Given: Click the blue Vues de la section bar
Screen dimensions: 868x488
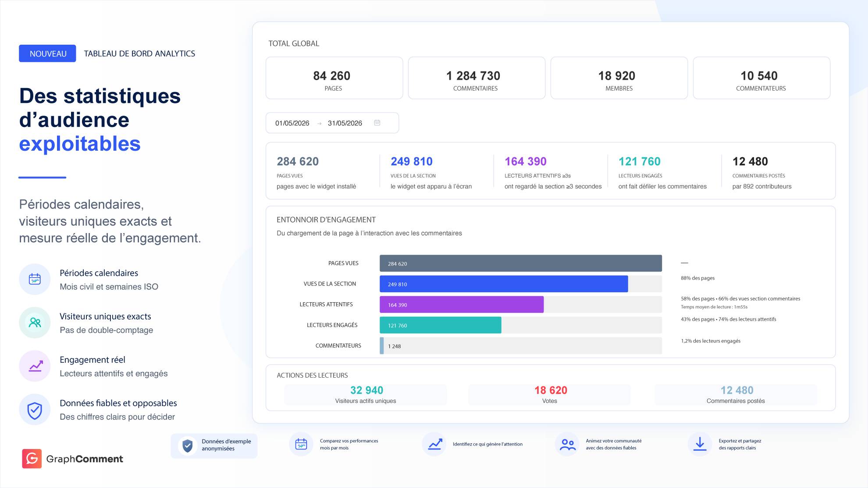Looking at the screenshot, I should click(x=504, y=284).
